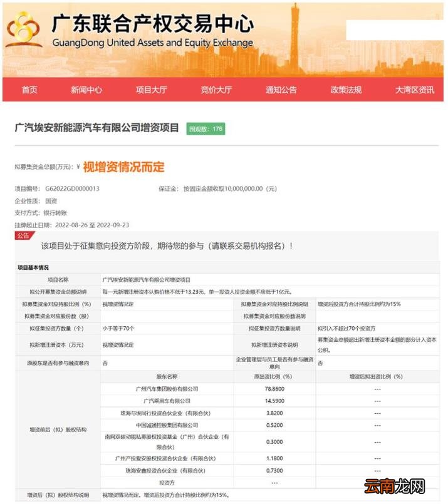Click the exchange logo emblem
Screen dimensions: 448x504
click(x=24, y=29)
